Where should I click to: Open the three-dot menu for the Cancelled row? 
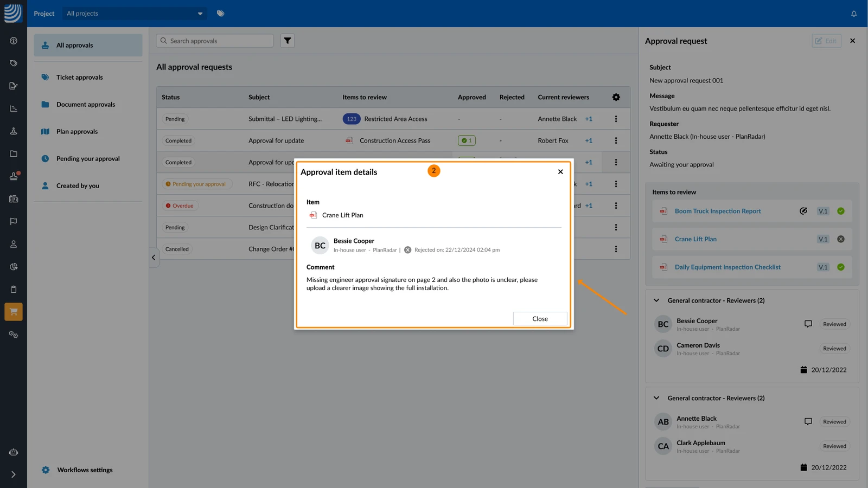[616, 249]
